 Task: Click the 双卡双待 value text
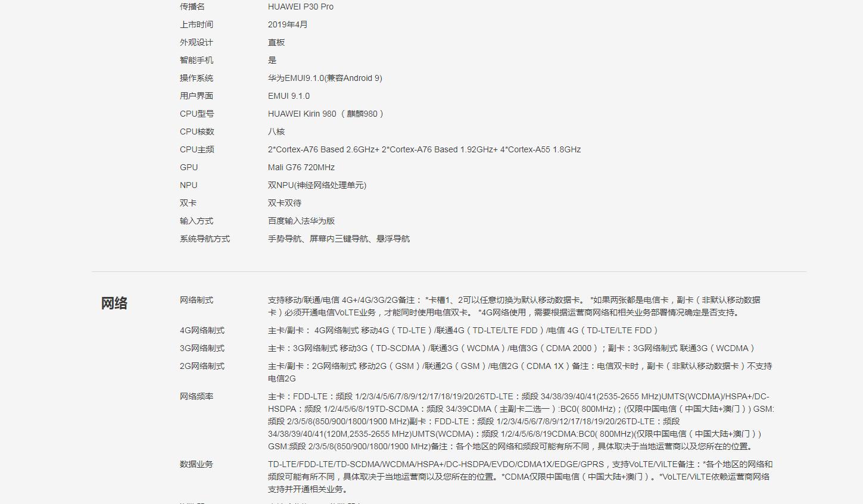pos(286,203)
